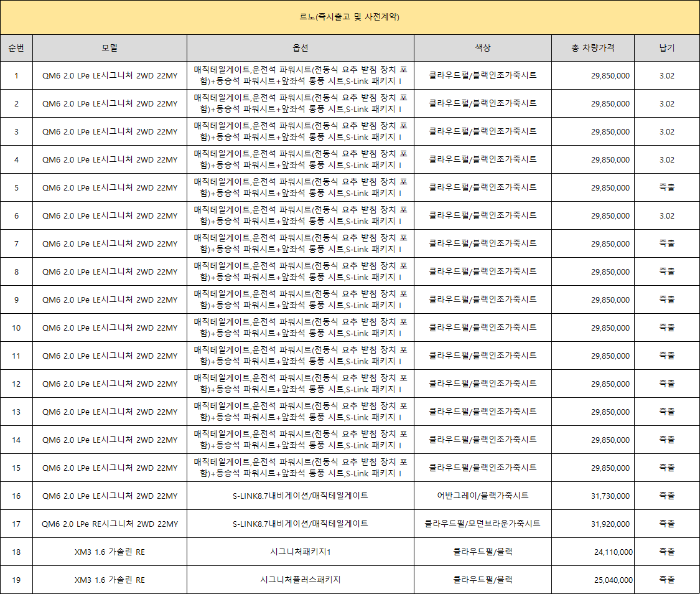Click the 색상 column header

[483, 48]
